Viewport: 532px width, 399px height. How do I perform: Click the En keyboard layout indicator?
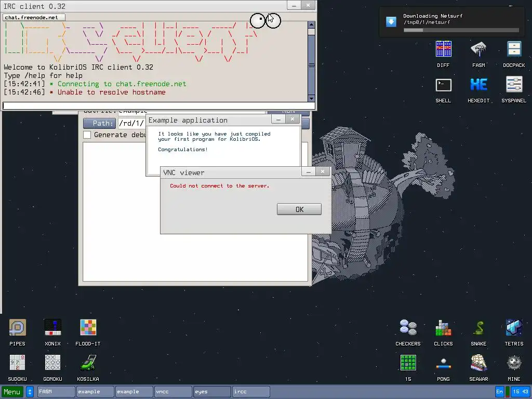499,392
